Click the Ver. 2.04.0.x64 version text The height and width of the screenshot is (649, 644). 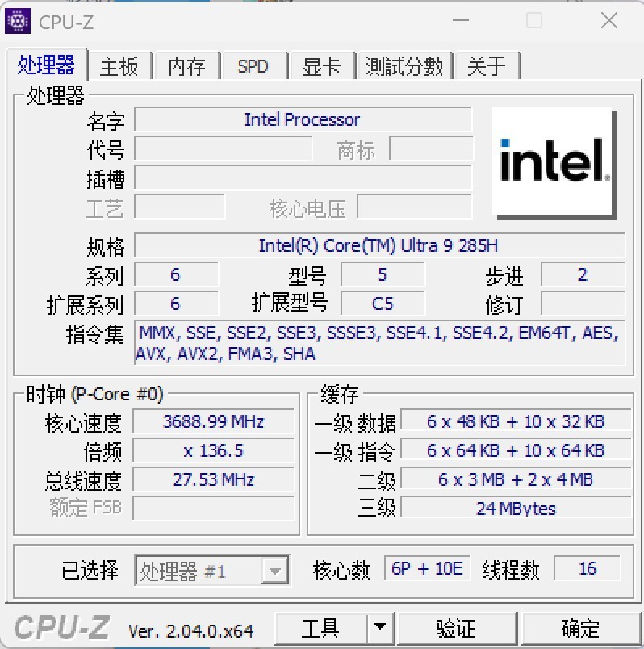click(x=190, y=631)
